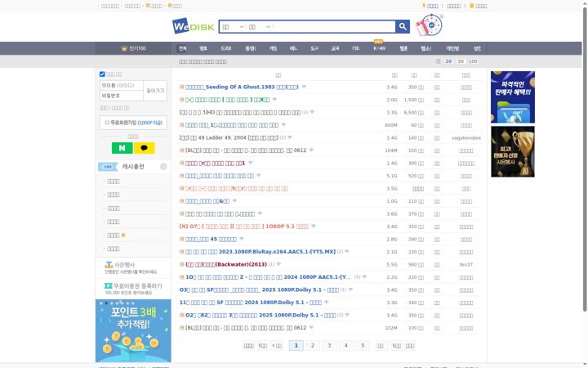Select the 교육 category tab
This screenshot has height=368, width=588.
[x=335, y=48]
